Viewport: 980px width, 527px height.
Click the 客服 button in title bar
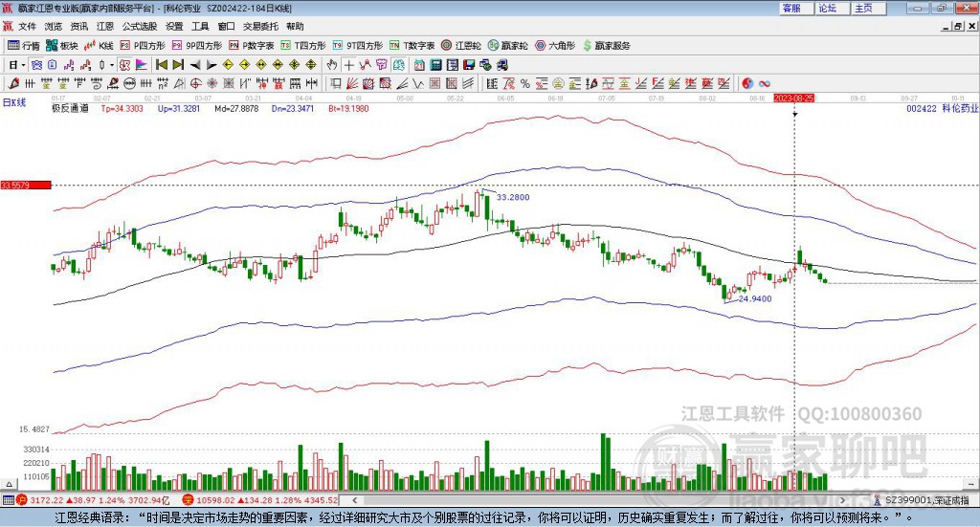tap(796, 8)
